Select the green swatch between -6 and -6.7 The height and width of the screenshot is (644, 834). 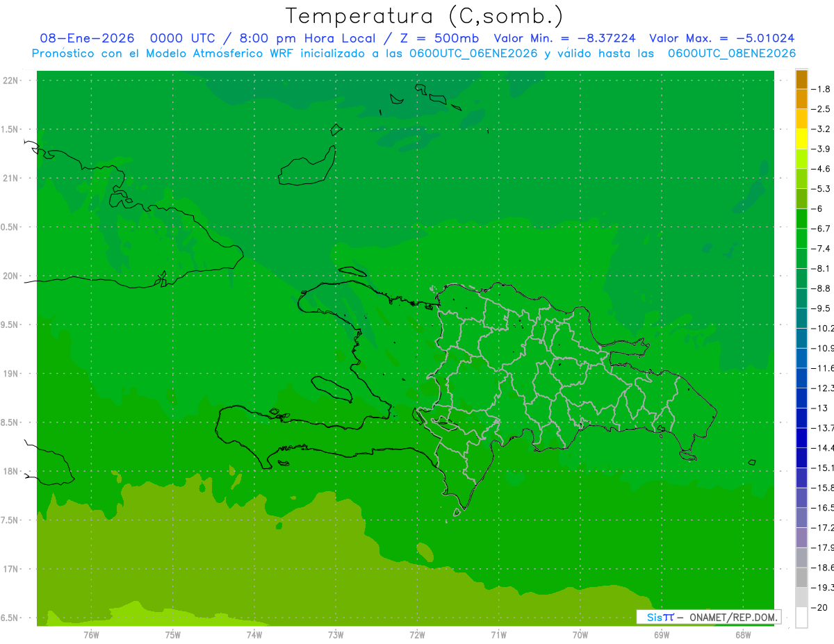click(x=801, y=218)
